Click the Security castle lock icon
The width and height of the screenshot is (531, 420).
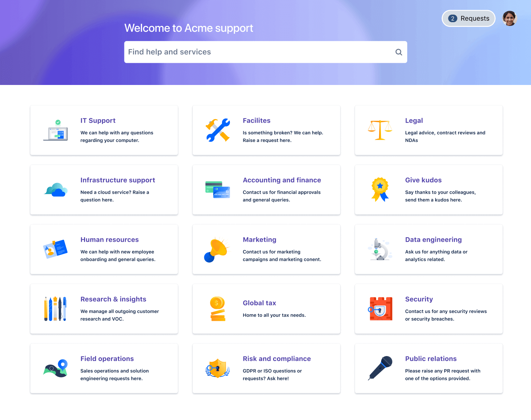[x=380, y=309]
